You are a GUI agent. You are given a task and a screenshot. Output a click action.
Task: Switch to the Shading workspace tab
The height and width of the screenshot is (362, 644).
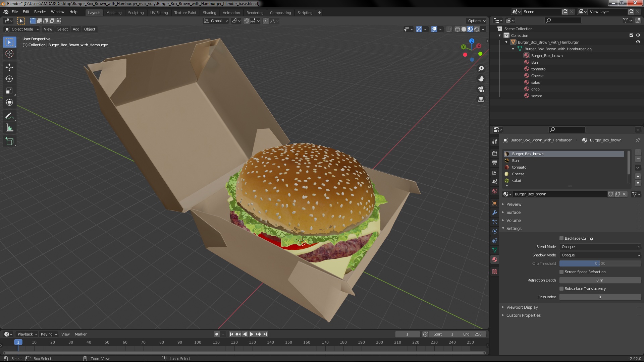(209, 13)
